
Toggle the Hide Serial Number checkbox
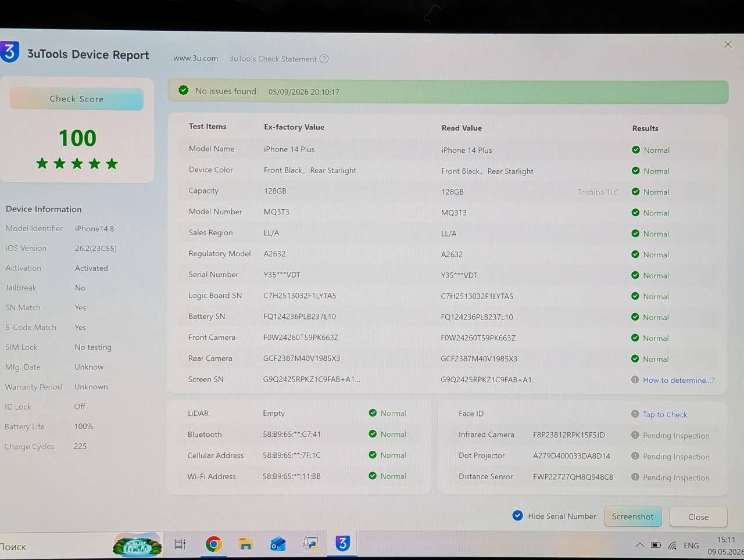pyautogui.click(x=517, y=515)
